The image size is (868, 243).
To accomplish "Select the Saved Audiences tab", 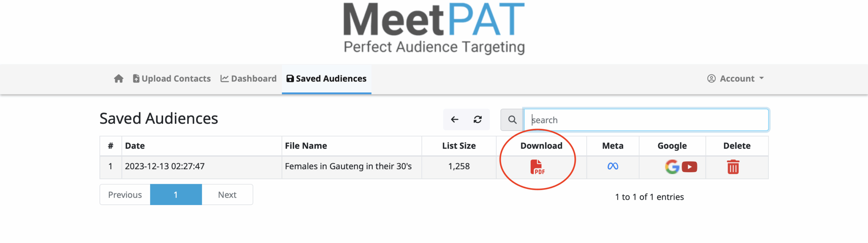I will tap(327, 79).
